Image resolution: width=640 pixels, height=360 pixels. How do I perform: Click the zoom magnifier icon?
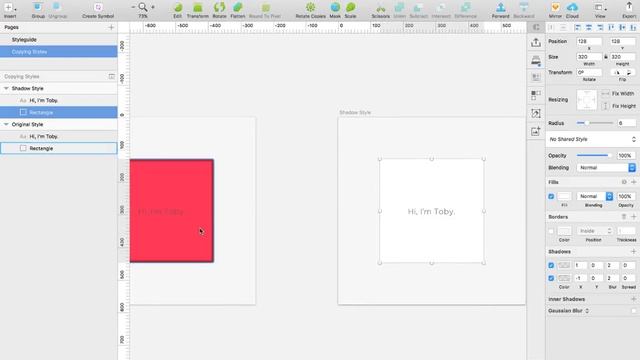pos(143,7)
